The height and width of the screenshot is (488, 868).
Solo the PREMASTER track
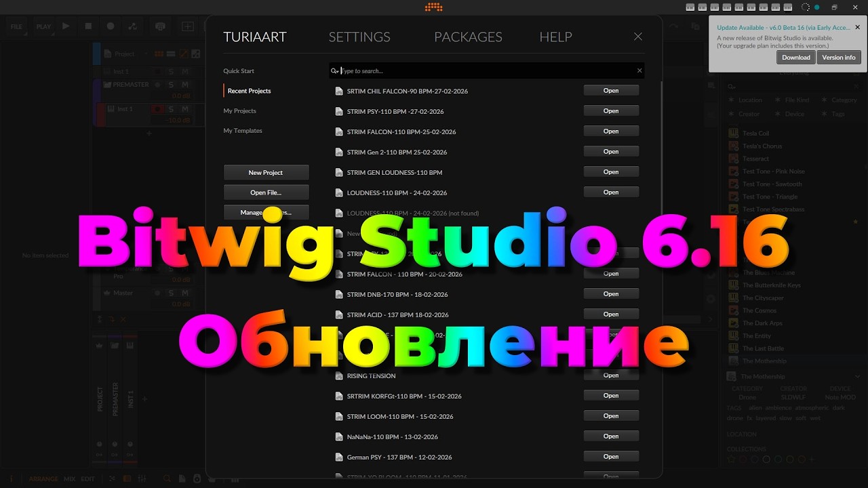click(171, 85)
